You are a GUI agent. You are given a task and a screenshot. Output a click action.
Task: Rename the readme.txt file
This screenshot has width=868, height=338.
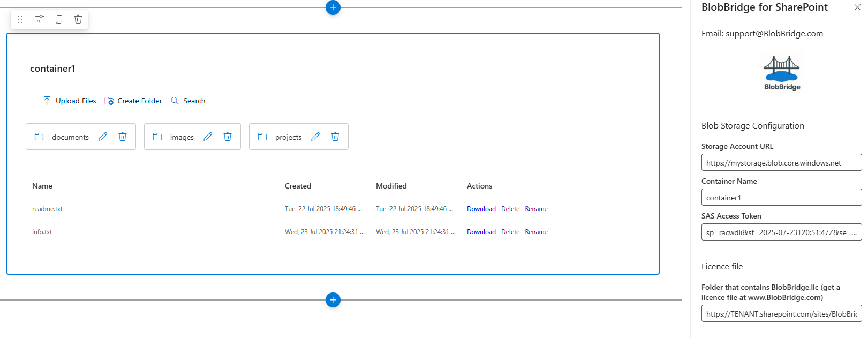point(536,209)
